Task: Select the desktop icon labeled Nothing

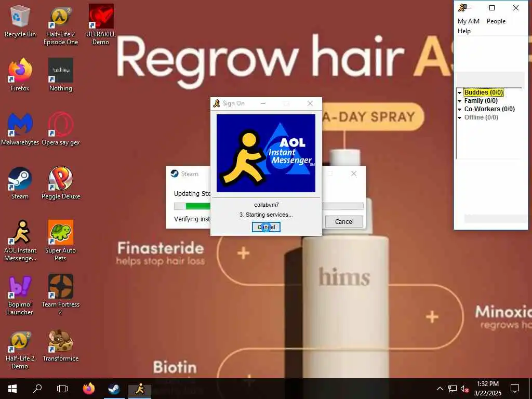Action: click(61, 75)
